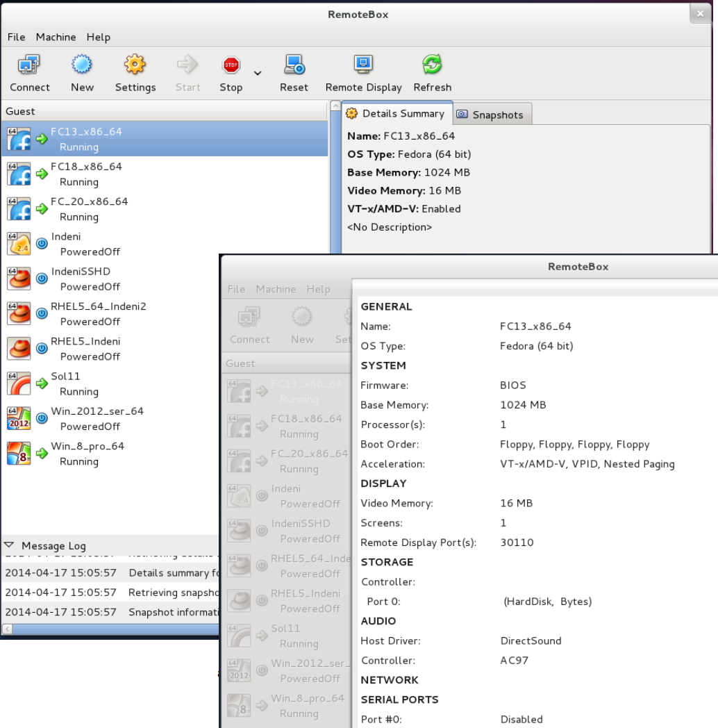
Task: Select the IndeniSSHD powered-off guest
Action: 81,279
